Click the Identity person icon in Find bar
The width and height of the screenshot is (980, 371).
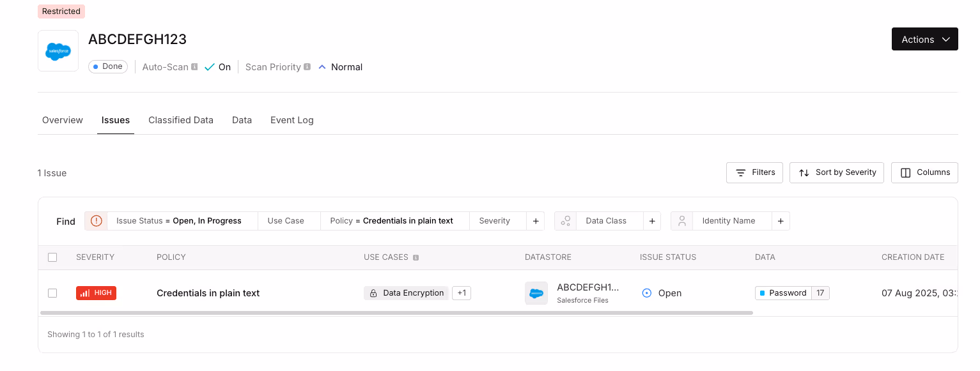[x=682, y=221]
